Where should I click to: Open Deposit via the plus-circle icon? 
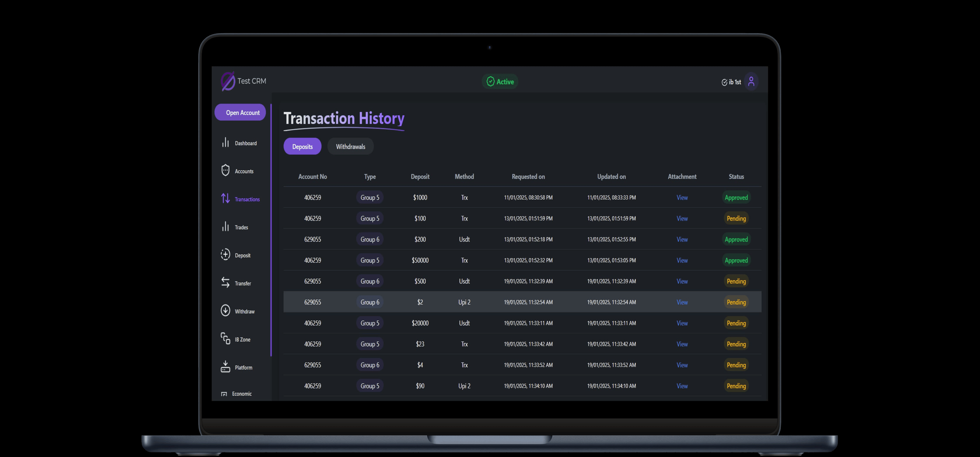(x=225, y=254)
